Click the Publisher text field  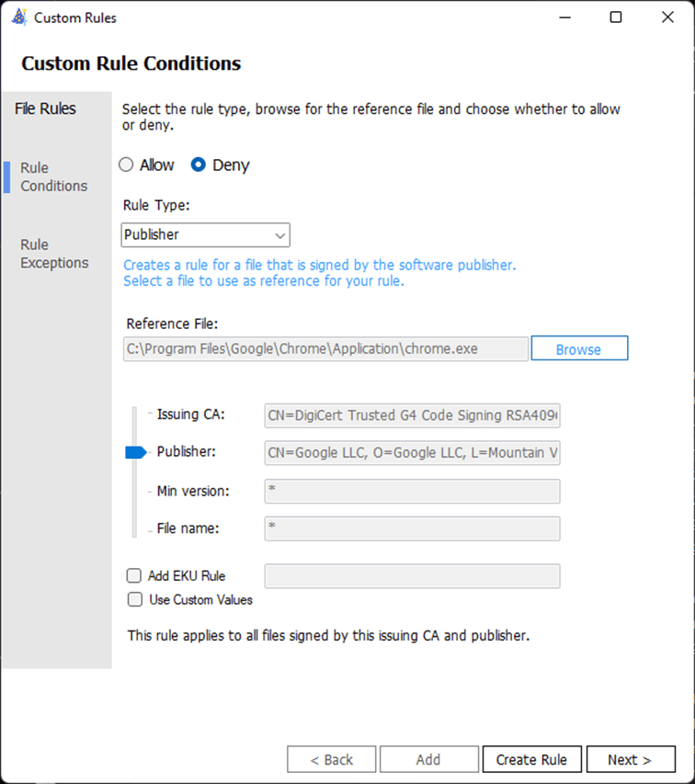tap(412, 452)
